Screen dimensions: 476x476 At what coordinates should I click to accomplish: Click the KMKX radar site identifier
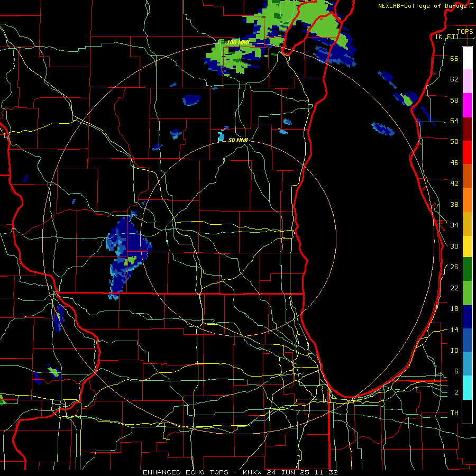click(x=253, y=472)
